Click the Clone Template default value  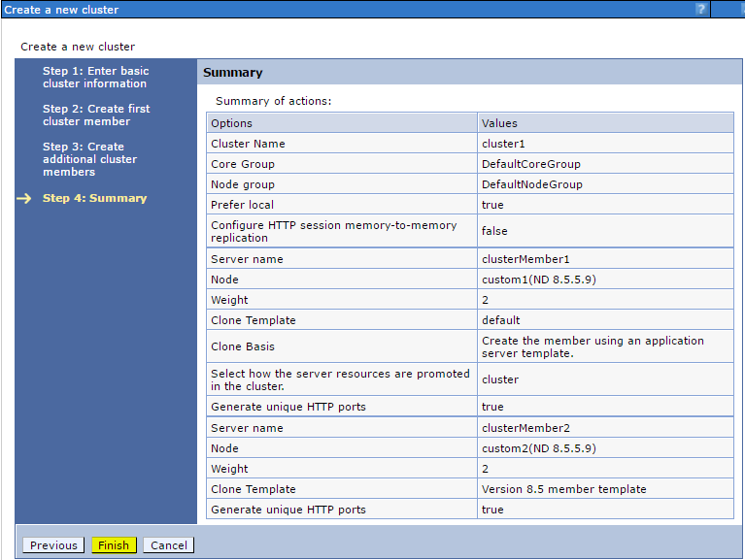pos(500,320)
